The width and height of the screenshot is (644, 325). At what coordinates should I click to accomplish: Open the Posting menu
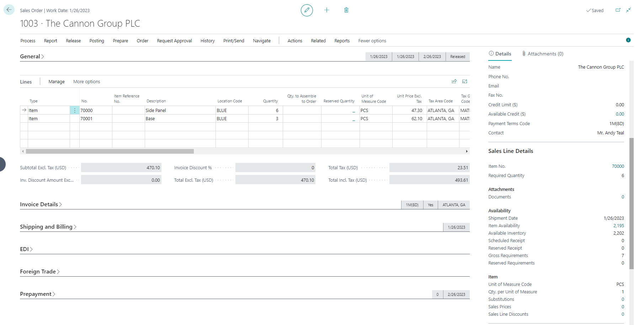point(97,41)
